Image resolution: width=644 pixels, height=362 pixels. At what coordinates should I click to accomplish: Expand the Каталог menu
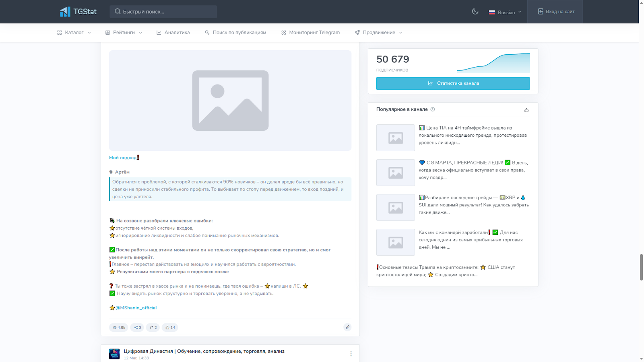coord(74,33)
